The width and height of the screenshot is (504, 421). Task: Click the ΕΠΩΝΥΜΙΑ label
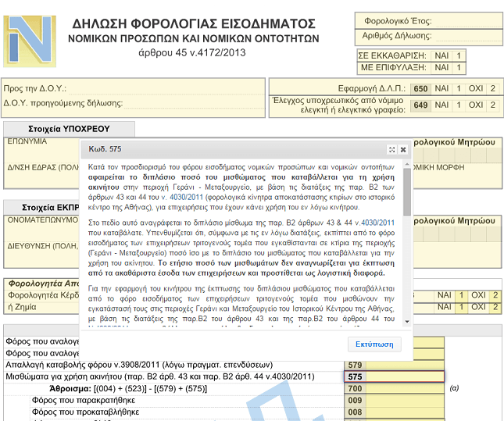point(27,141)
